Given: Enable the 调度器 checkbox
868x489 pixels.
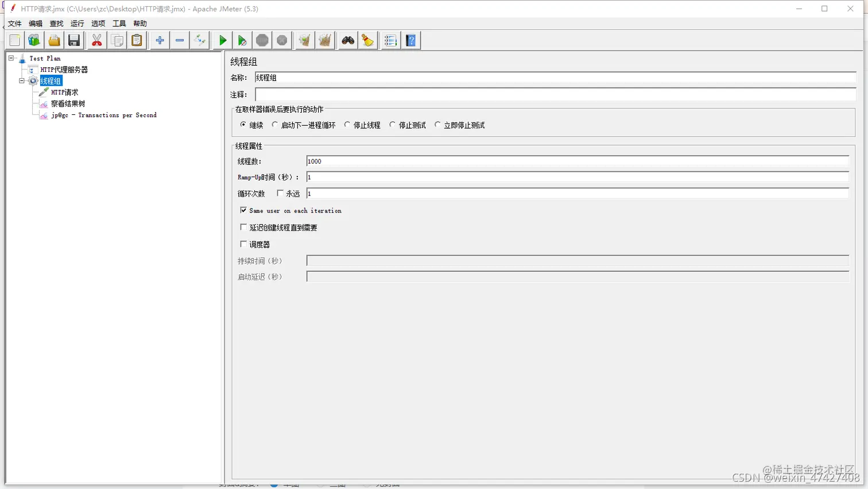Looking at the screenshot, I should click(243, 244).
